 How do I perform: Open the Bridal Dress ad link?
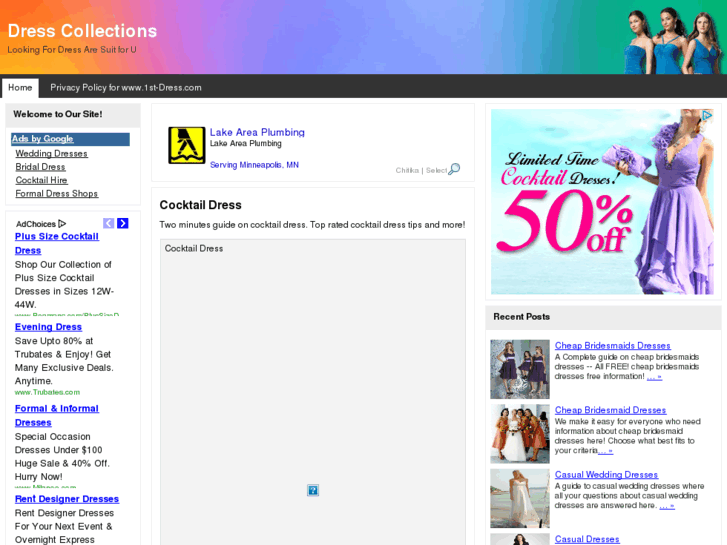(x=40, y=167)
